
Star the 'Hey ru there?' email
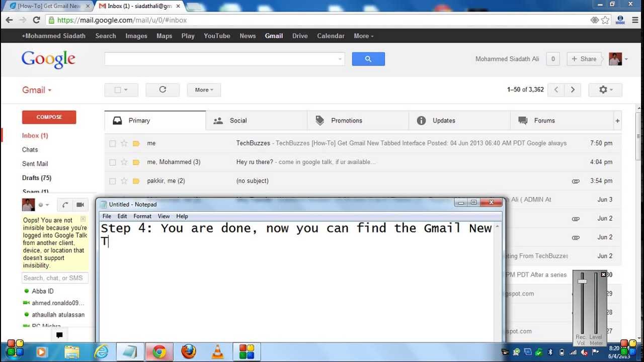pyautogui.click(x=124, y=162)
